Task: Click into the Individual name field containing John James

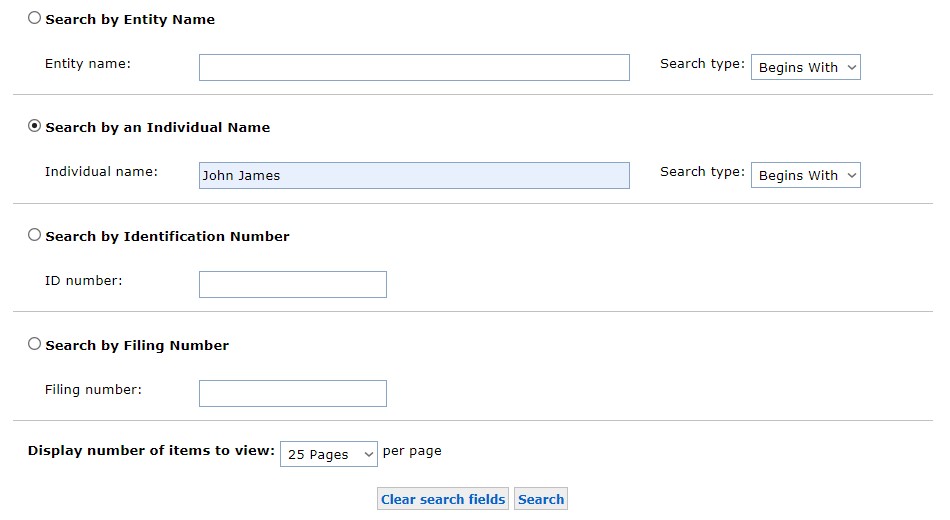Action: pos(414,175)
